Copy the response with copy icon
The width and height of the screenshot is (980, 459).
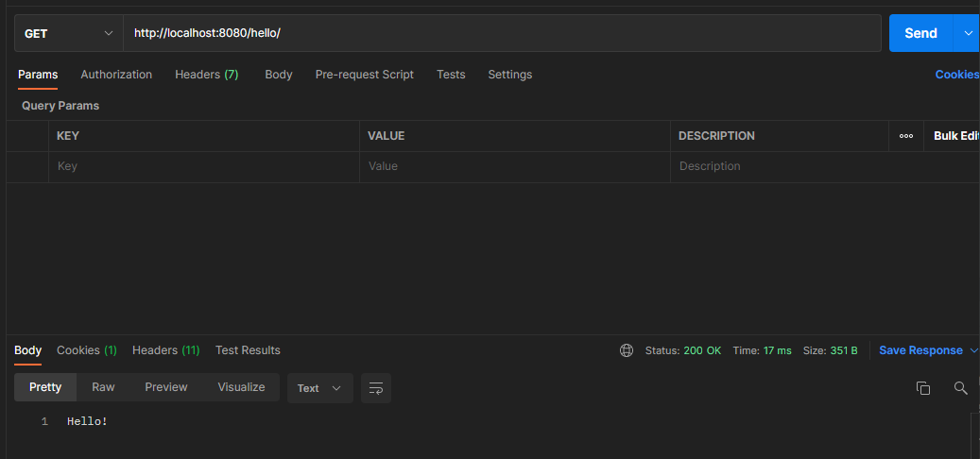coord(923,388)
